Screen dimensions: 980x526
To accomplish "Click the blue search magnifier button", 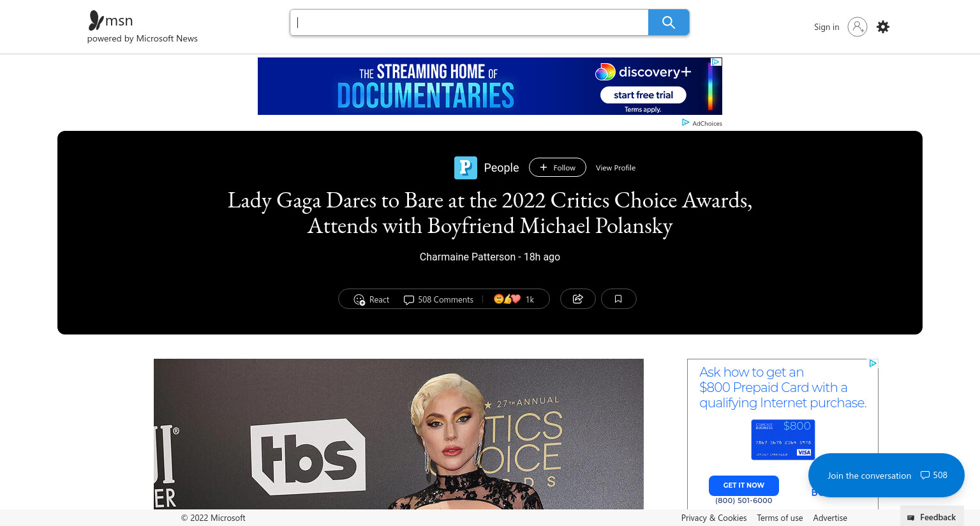I will (x=668, y=22).
